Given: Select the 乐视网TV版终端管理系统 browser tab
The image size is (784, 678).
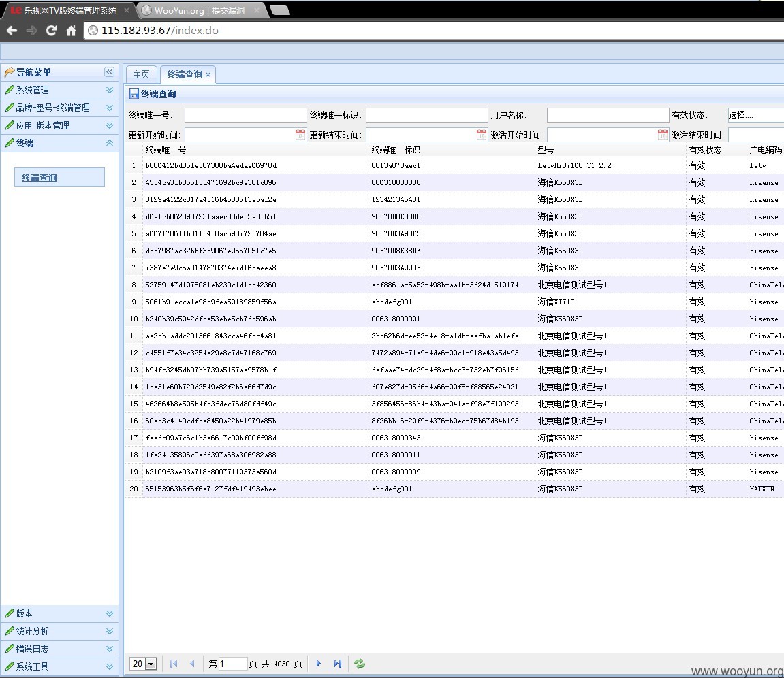Looking at the screenshot, I should pyautogui.click(x=70, y=10).
